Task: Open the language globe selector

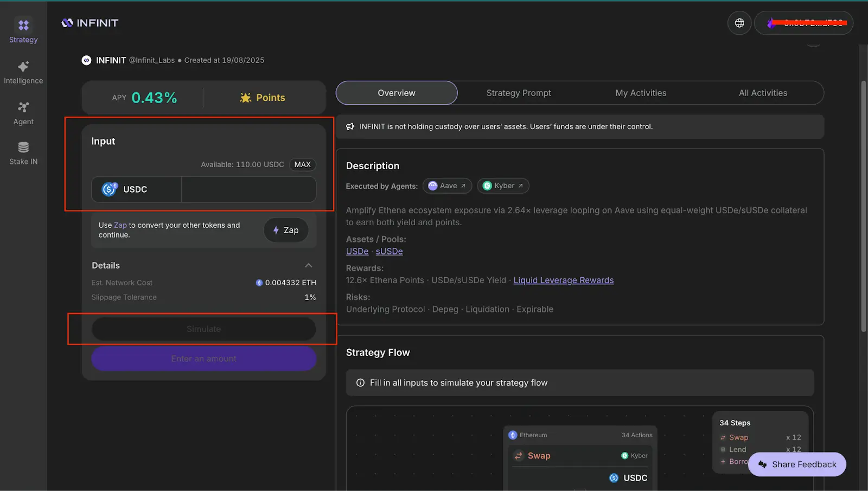Action: click(x=739, y=23)
